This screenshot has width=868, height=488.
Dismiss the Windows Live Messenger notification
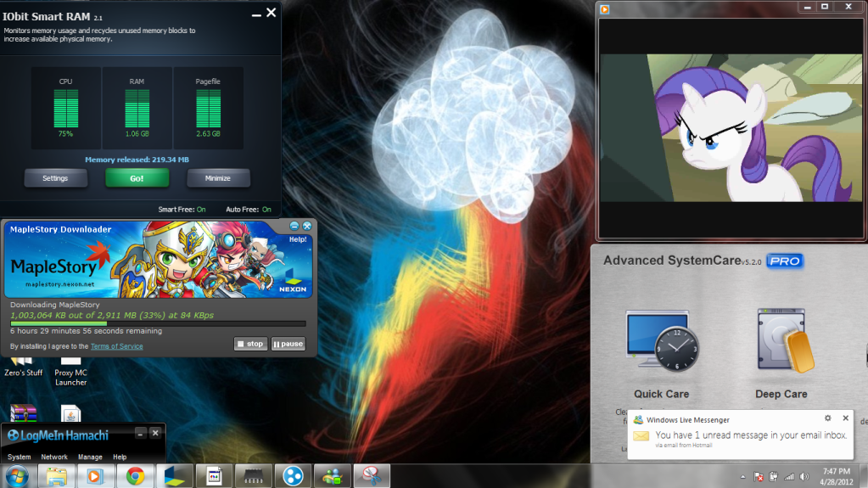click(x=845, y=418)
